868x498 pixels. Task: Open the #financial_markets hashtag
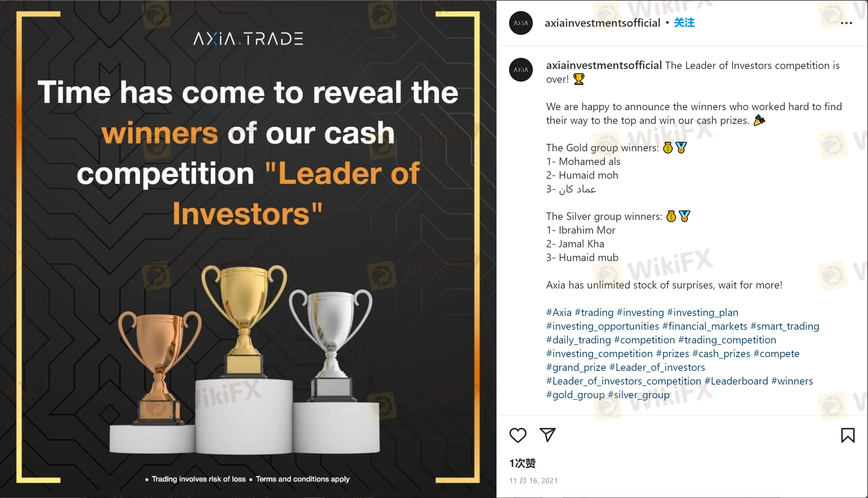point(704,326)
